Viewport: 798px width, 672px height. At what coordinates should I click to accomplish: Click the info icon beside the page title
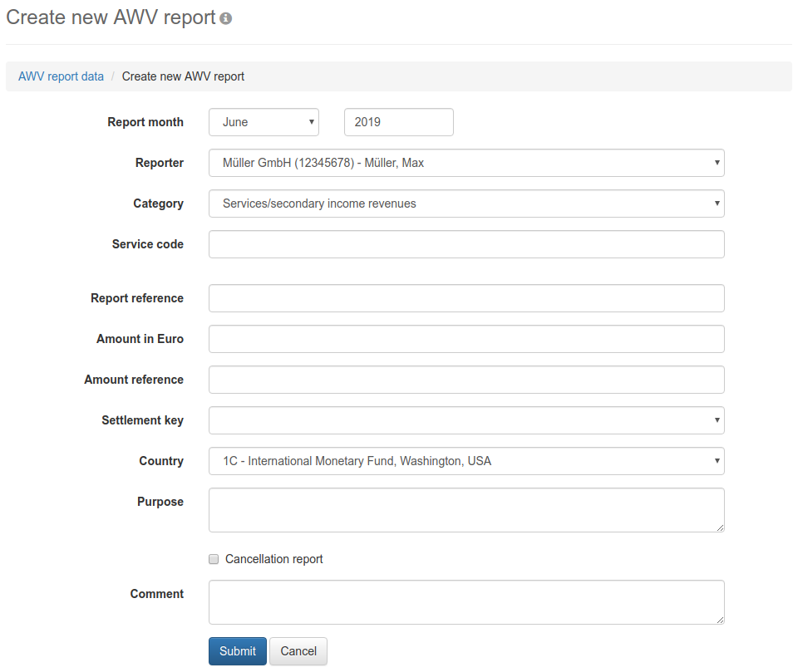[x=225, y=18]
